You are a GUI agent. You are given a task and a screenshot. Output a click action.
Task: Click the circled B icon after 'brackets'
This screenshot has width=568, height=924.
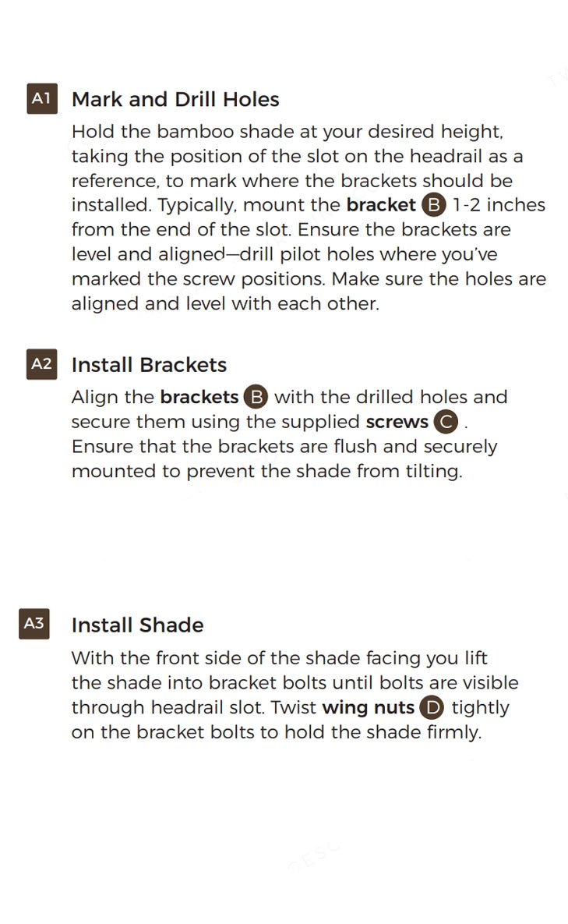point(256,397)
